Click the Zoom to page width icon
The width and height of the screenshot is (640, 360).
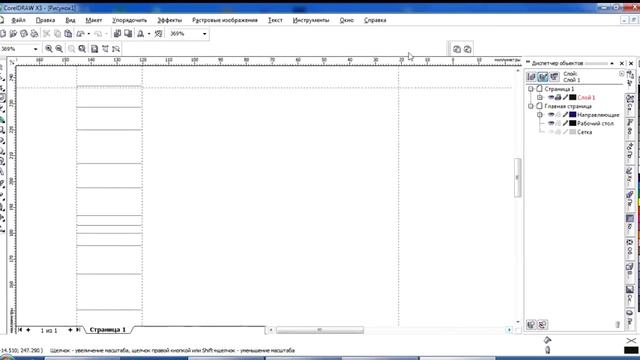click(105, 49)
